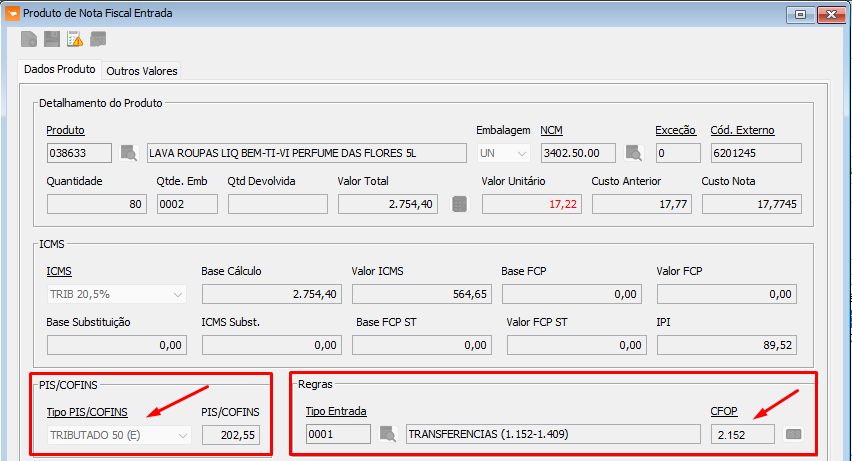This screenshot has width=852, height=461.
Task: Click calculator icon next to Valor Total
Action: point(459,204)
